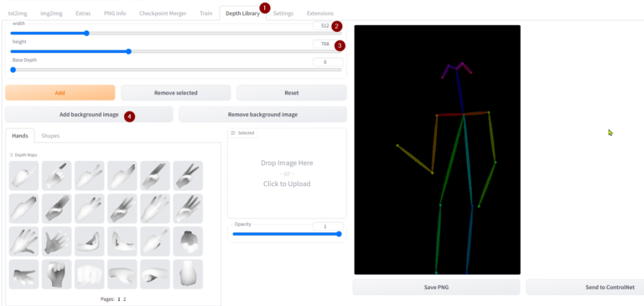The width and height of the screenshot is (644, 306).
Task: Click the Reset button
Action: [x=292, y=92]
